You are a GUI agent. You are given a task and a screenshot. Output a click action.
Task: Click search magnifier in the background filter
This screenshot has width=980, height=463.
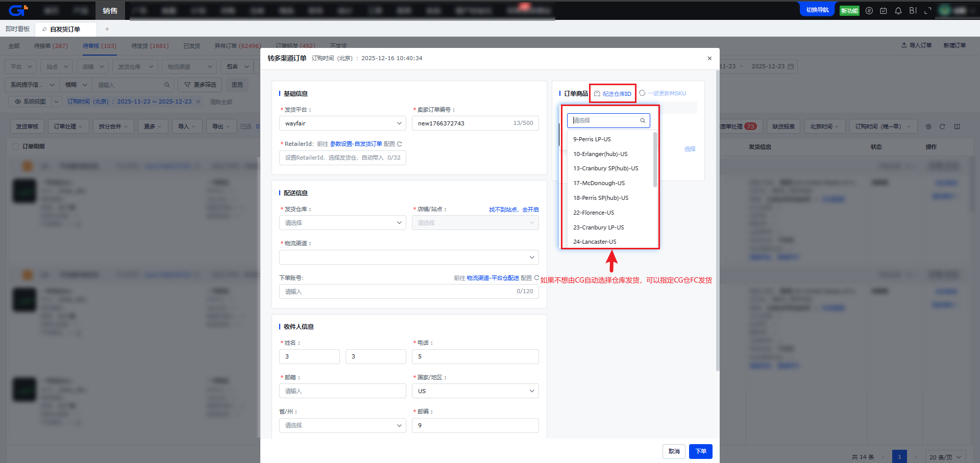click(167, 85)
